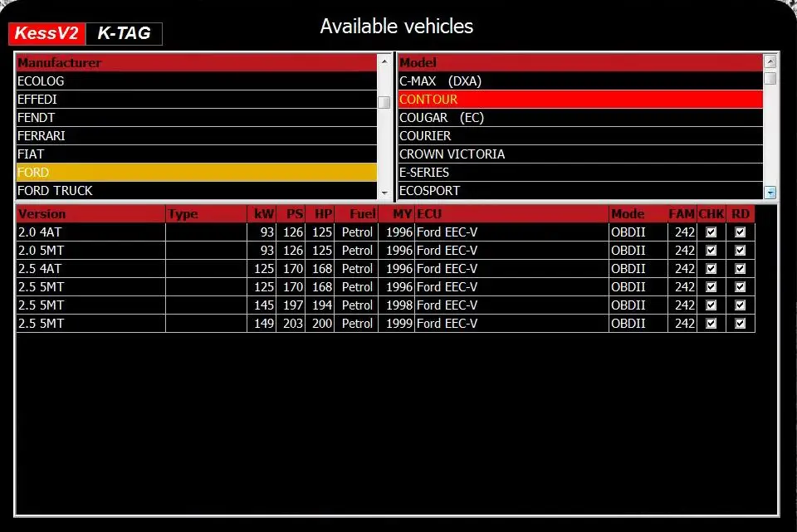
Task: Click Petrol fuel in 2.5 4AT row
Action: click(357, 269)
